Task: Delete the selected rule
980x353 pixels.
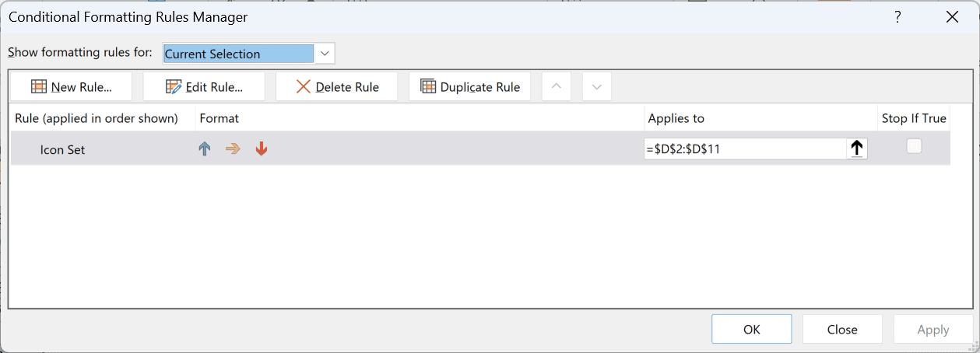Action: 337,86
